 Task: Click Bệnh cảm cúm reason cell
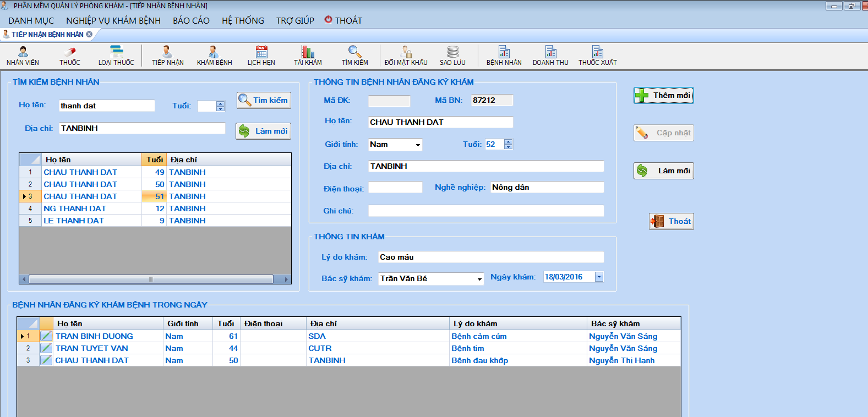click(518, 336)
